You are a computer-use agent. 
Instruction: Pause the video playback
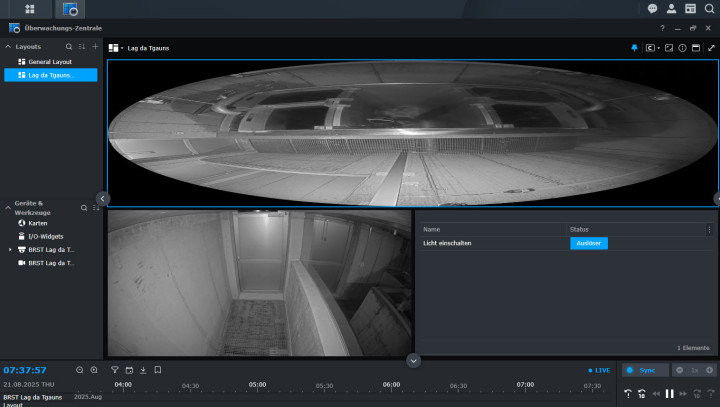670,394
